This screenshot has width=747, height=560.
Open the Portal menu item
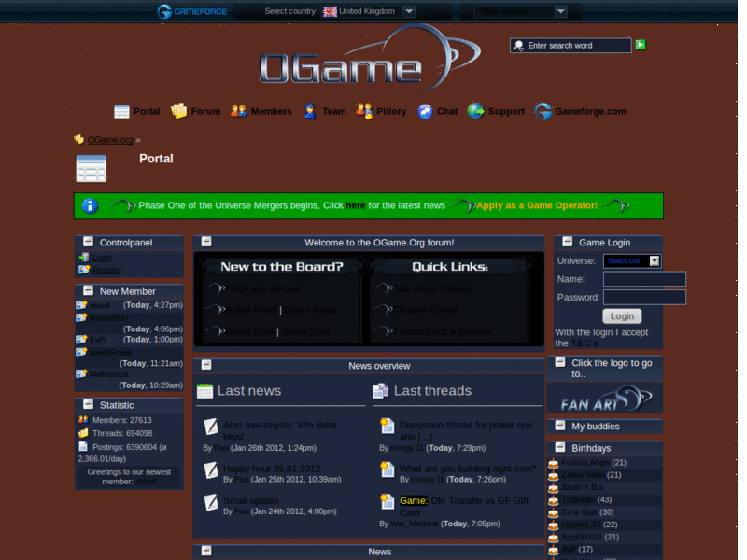point(147,111)
